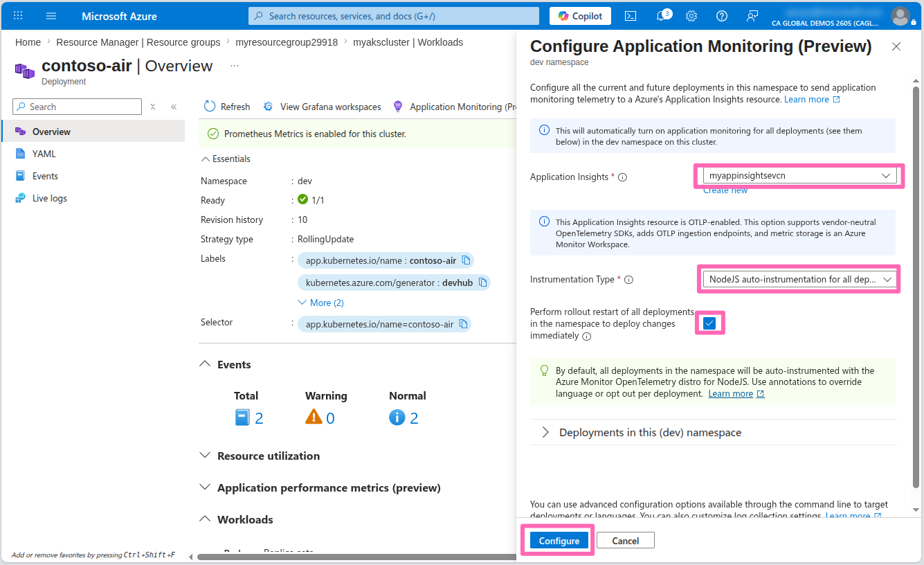This screenshot has height=565, width=924.
Task: Select Overview in the left menu
Action: coord(93,132)
